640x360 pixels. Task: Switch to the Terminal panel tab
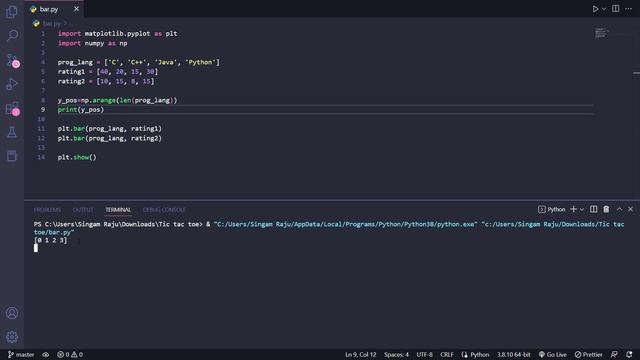click(x=118, y=210)
